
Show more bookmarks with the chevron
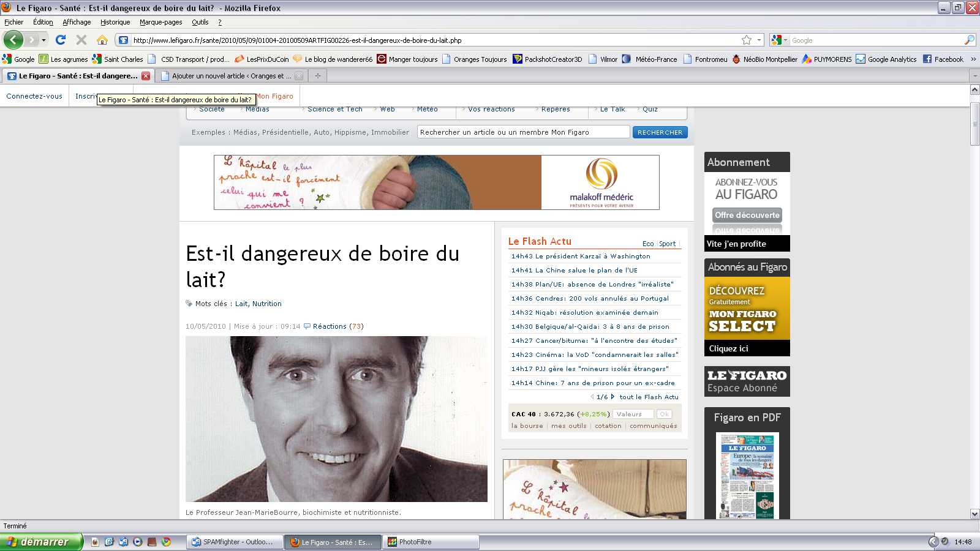(973, 59)
